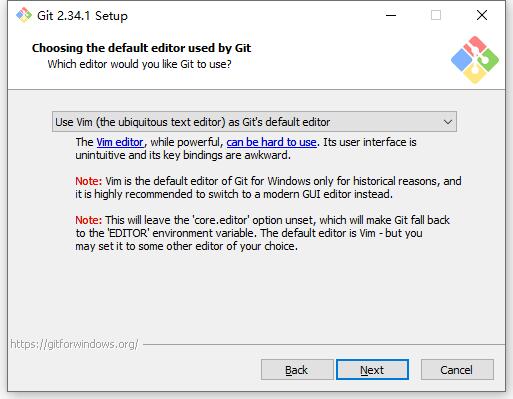Open the Vim editor hyperlink

coord(120,142)
